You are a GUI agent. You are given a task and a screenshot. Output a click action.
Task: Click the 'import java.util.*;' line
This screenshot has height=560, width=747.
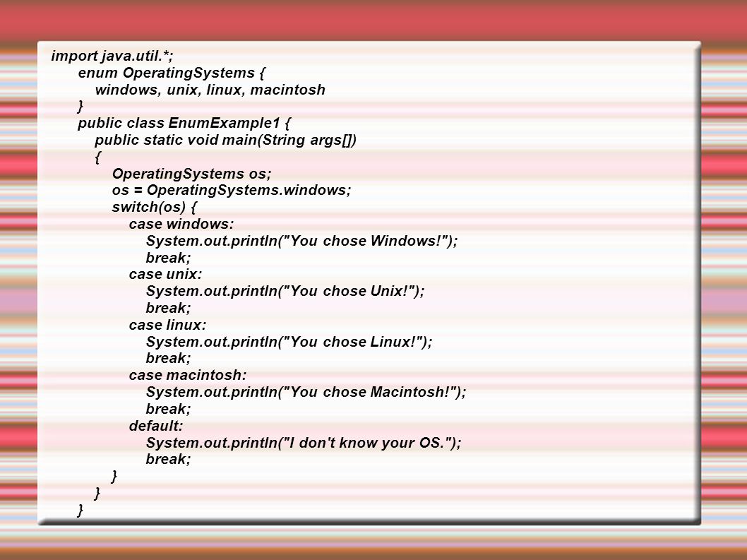coord(112,56)
